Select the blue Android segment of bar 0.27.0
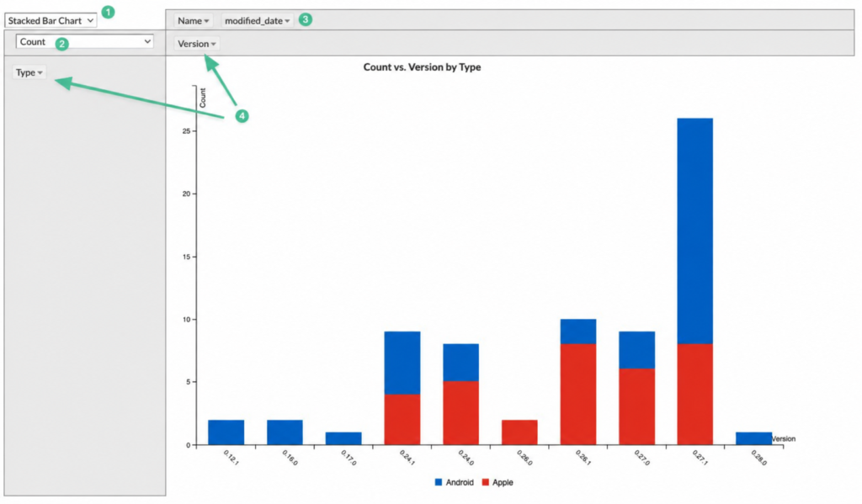The width and height of the screenshot is (862, 504). [636, 350]
